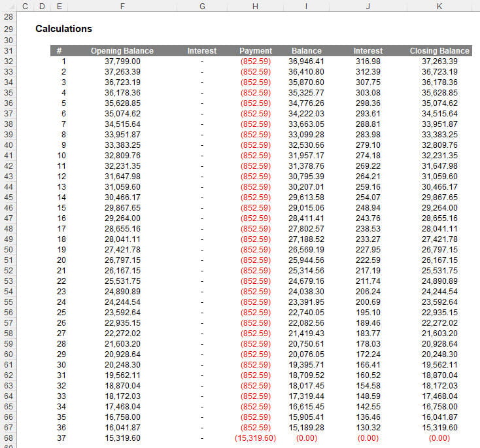Screen dimensions: 480x448
Task: Select opening balance cell 15,319.60
Action: coord(122,438)
